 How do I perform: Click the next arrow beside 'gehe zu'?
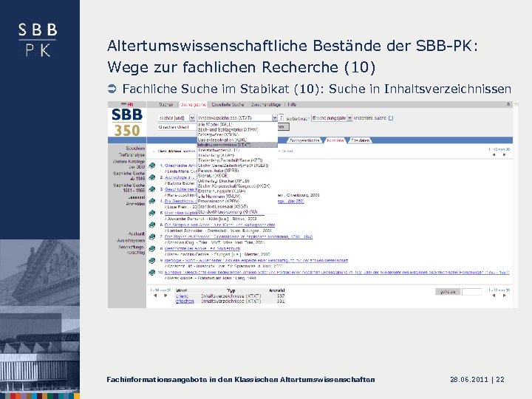click(505, 296)
